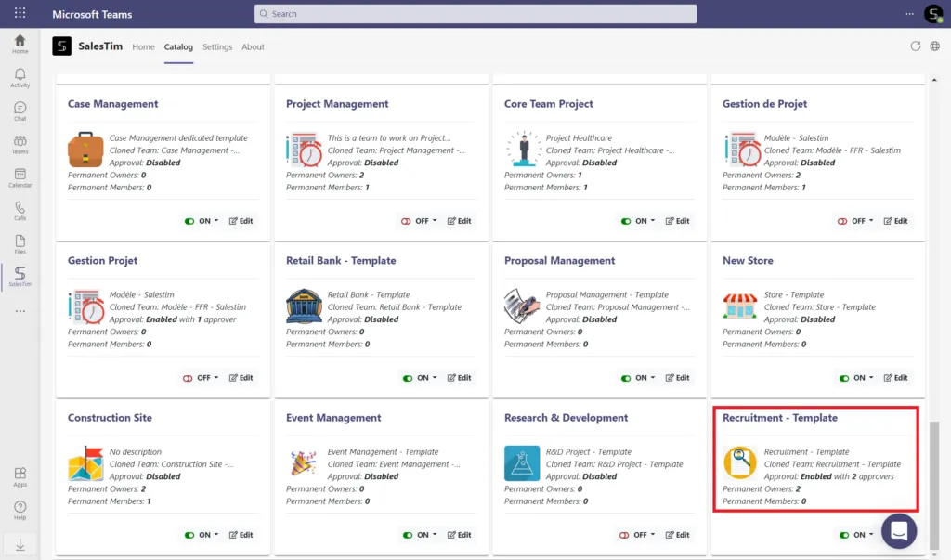The height and width of the screenshot is (560, 951).
Task: Go to Home in Teams sidebar
Action: coord(20,45)
